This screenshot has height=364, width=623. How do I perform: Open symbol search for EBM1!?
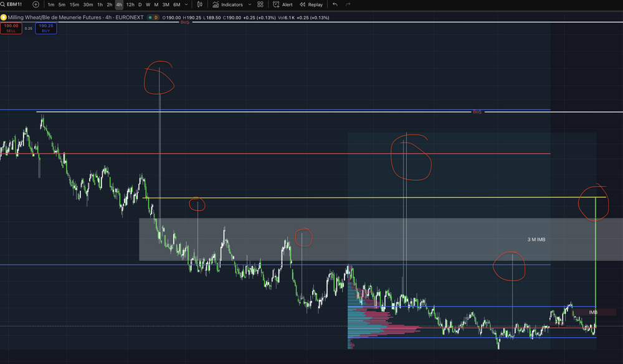click(x=12, y=4)
